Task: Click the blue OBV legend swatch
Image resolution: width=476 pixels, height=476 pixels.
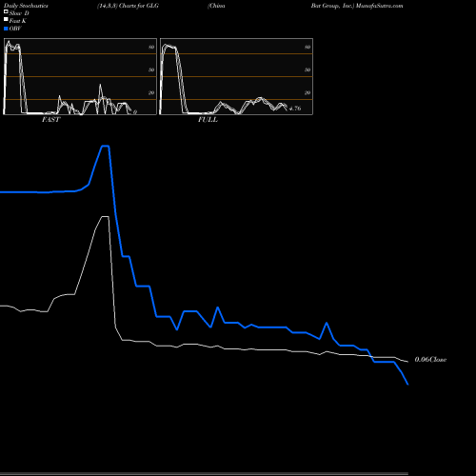Action: 6,29
